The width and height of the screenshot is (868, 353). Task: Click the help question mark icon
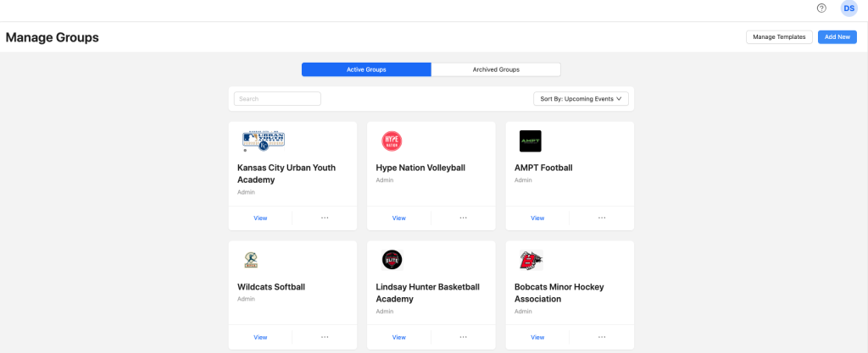[821, 8]
